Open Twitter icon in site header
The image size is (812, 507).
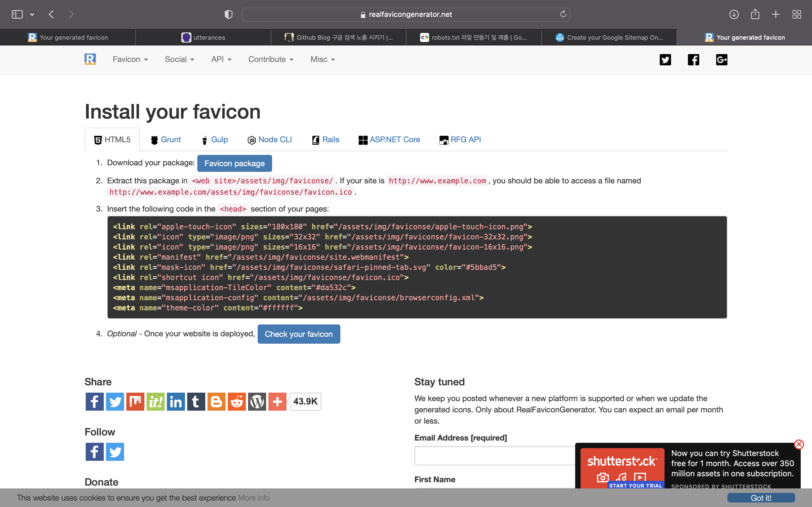coord(665,60)
